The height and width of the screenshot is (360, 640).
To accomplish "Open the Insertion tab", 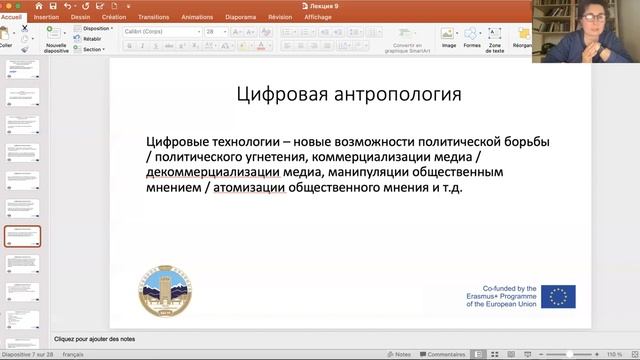I will [x=46, y=17].
